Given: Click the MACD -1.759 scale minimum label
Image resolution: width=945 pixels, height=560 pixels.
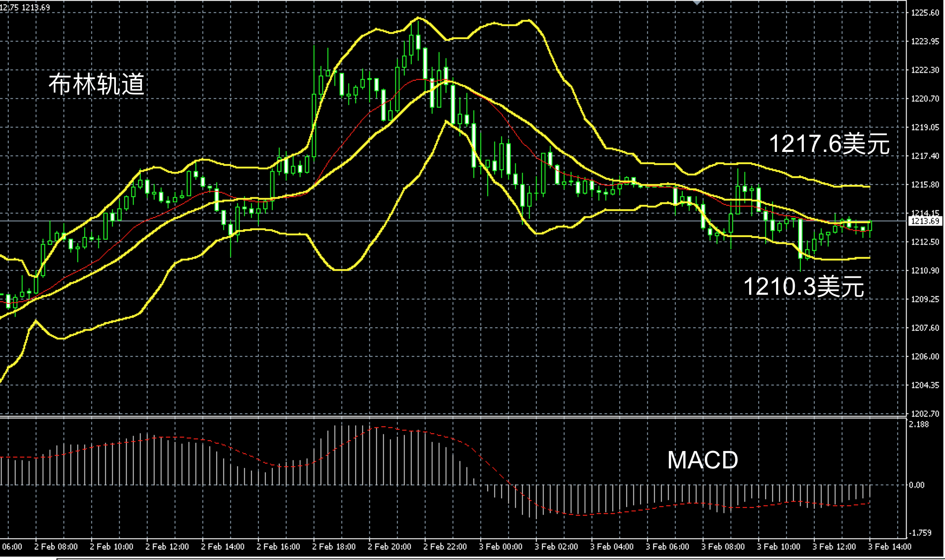Looking at the screenshot, I should (x=920, y=533).
